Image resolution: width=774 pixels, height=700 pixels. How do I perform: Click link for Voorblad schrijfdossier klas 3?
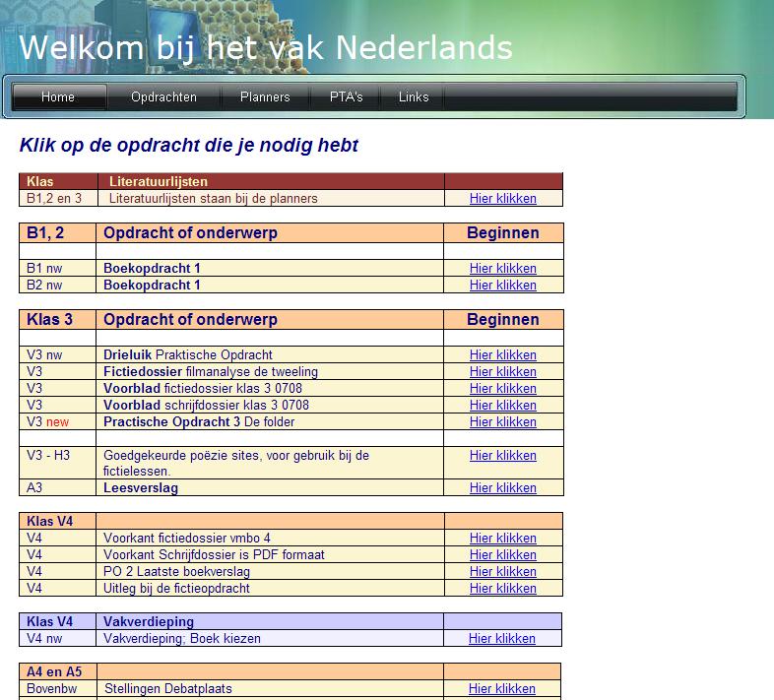502,406
